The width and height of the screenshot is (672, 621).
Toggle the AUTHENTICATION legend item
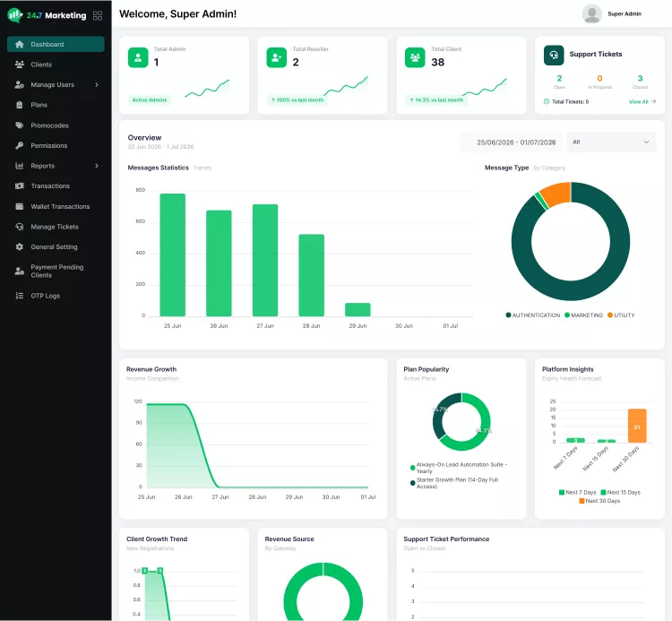pyautogui.click(x=533, y=315)
